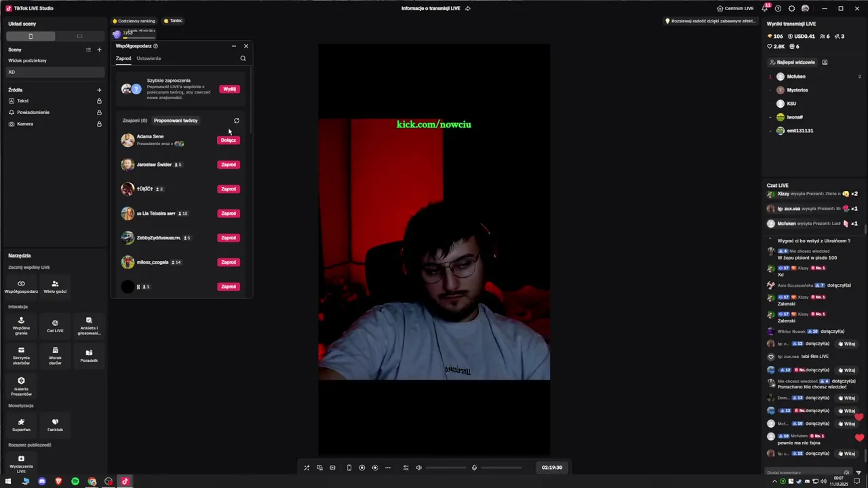Image resolution: width=868 pixels, height=488 pixels.
Task: Toggle lock on Powiadomienie source
Action: pyautogui.click(x=99, y=113)
